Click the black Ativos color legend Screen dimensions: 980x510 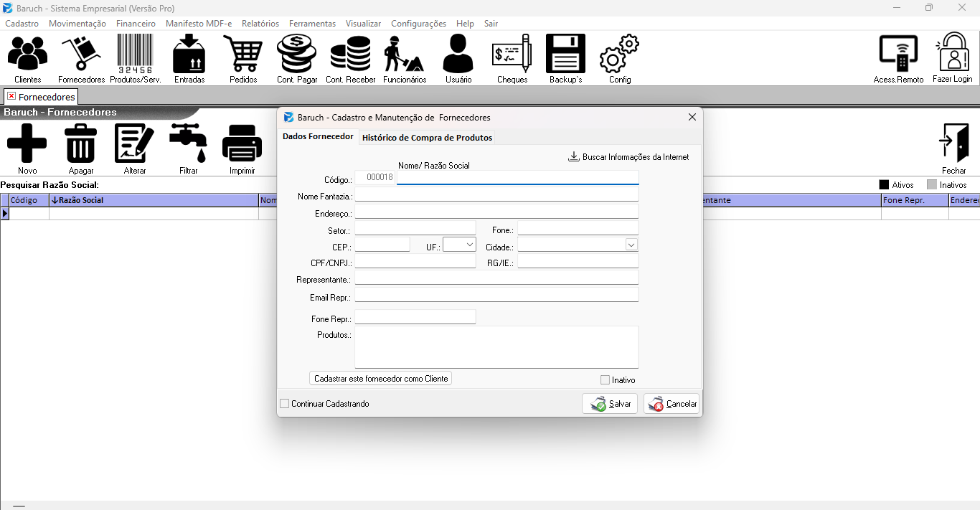(x=884, y=185)
